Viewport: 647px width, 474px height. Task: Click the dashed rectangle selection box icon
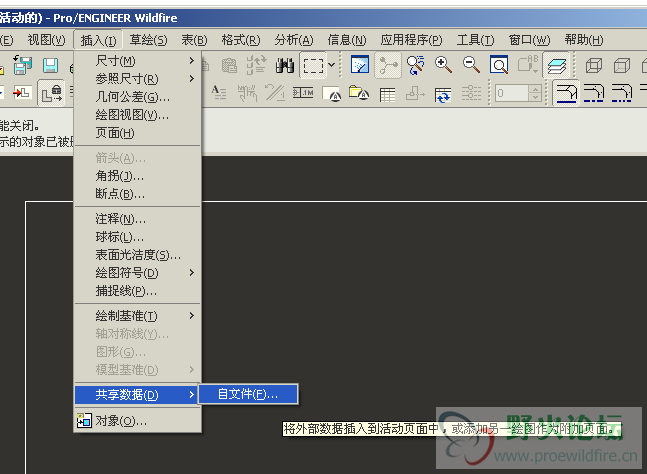(x=313, y=66)
